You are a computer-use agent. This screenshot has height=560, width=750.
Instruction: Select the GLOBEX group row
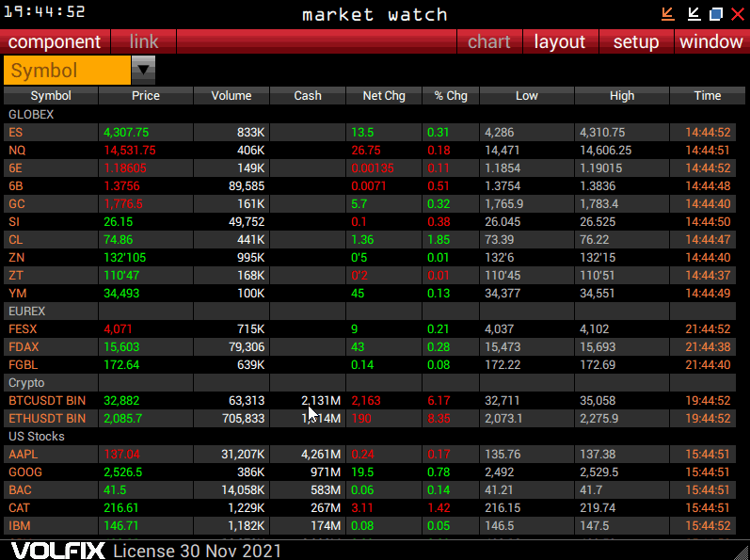[x=370, y=114]
